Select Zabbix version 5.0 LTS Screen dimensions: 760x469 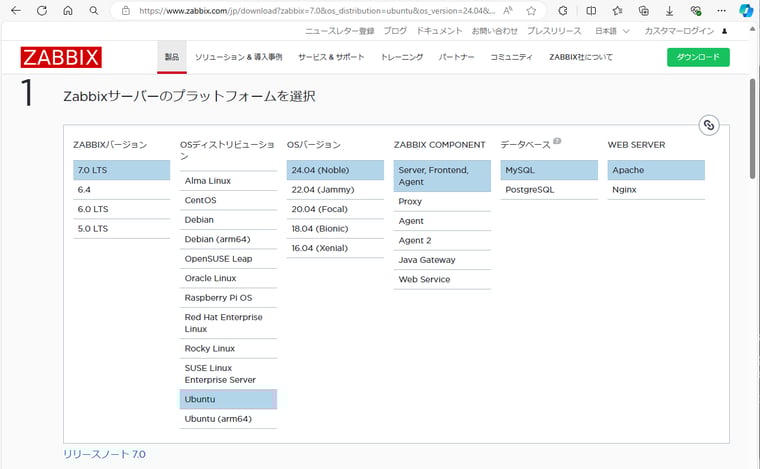122,229
